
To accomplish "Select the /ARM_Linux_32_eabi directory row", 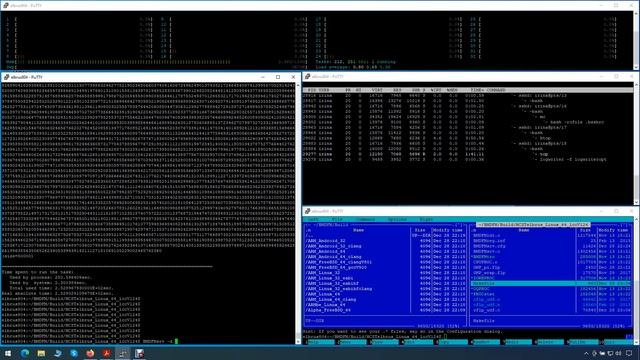I will tap(385, 278).
